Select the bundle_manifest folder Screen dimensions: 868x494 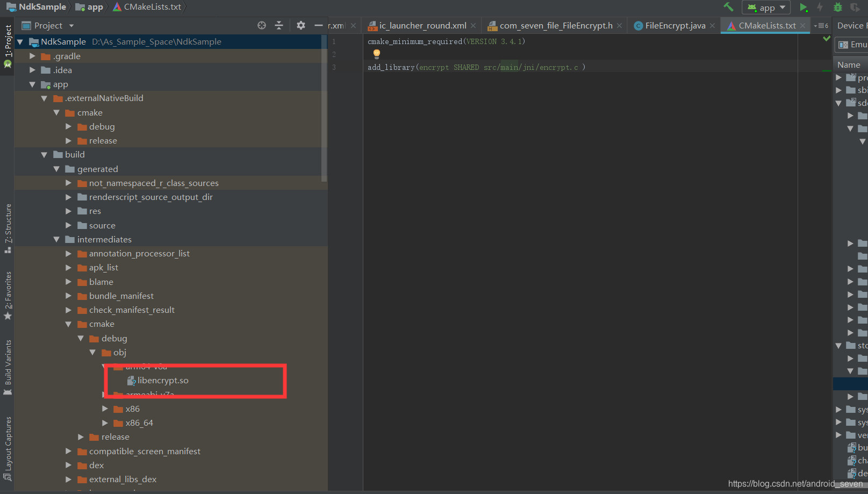pos(121,296)
